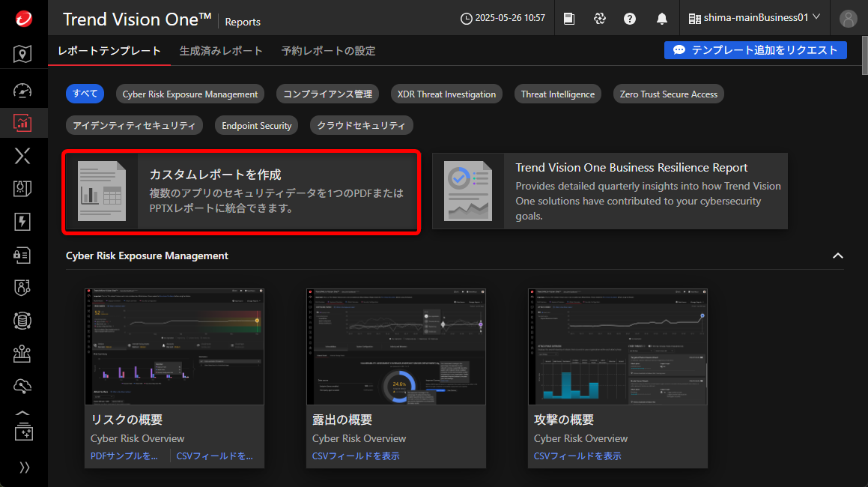Filter by Cyber Risk Exposure Management chip

[x=190, y=94]
